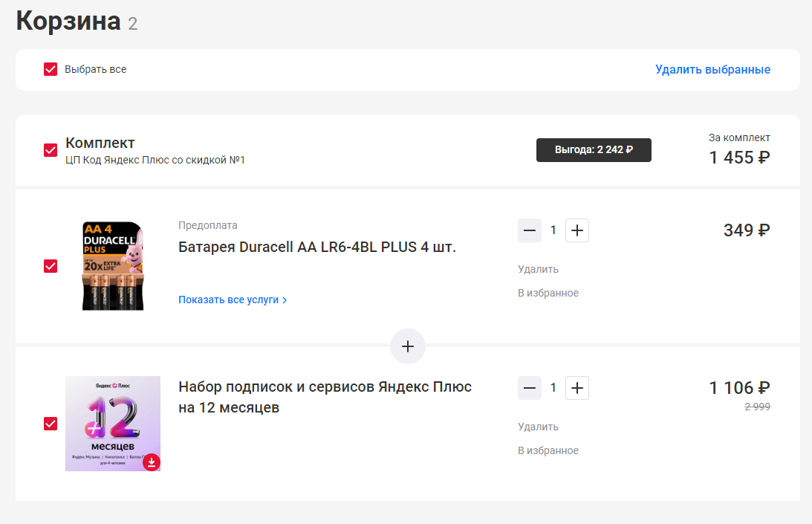The height and width of the screenshot is (524, 812).
Task: Open the Duracell battery product image
Action: (x=113, y=266)
